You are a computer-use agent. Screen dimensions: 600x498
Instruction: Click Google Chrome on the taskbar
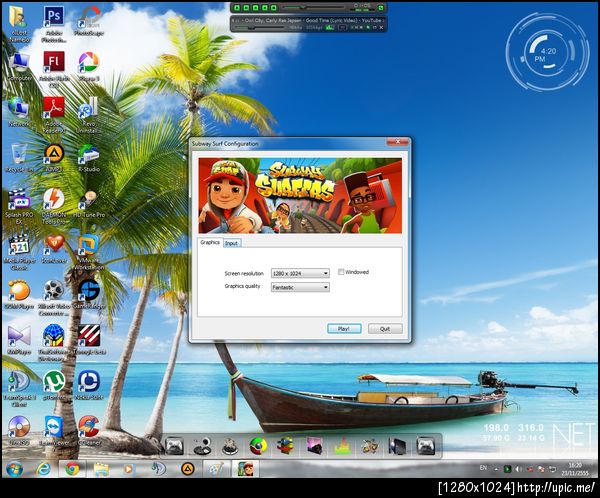[72, 469]
